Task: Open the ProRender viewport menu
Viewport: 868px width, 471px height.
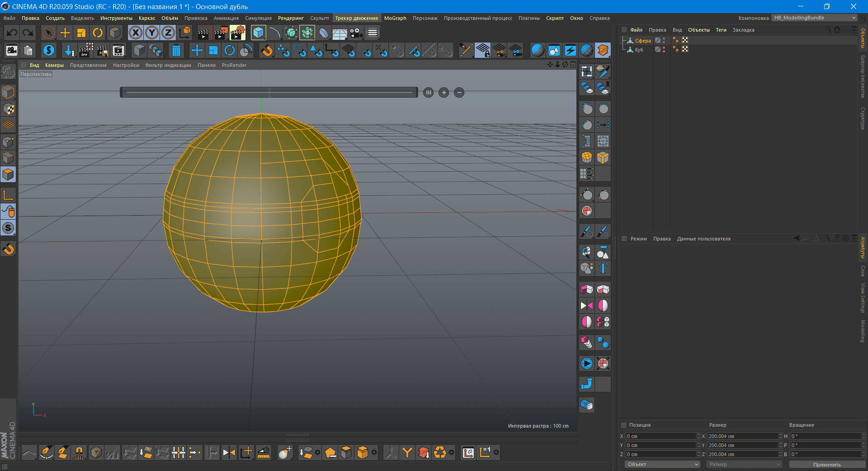Action: [x=234, y=65]
